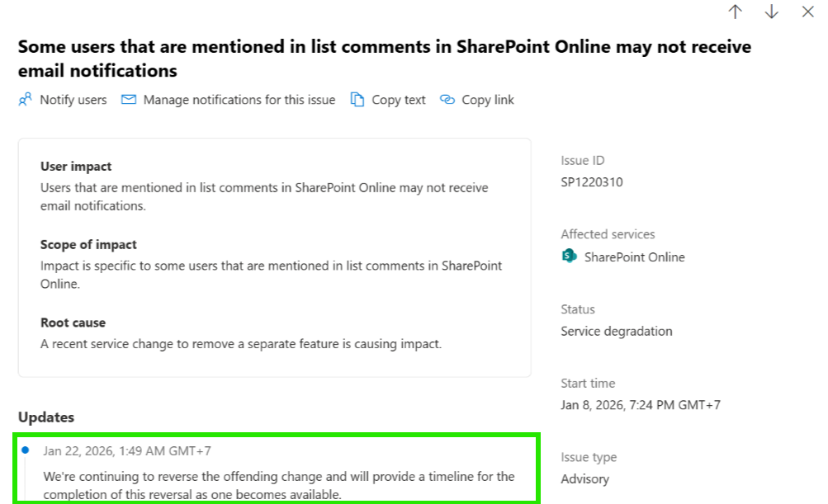Go to previous issue with up arrow
Image resolution: width=828 pixels, height=504 pixels.
(x=735, y=12)
